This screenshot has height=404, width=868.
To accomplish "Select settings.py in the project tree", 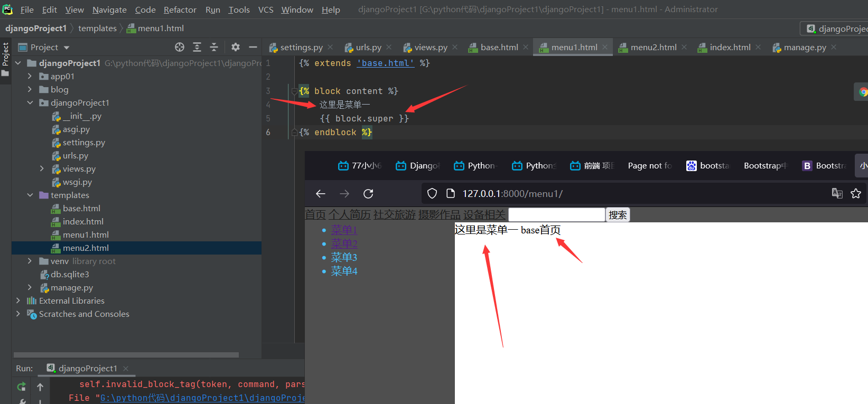I will (x=83, y=142).
